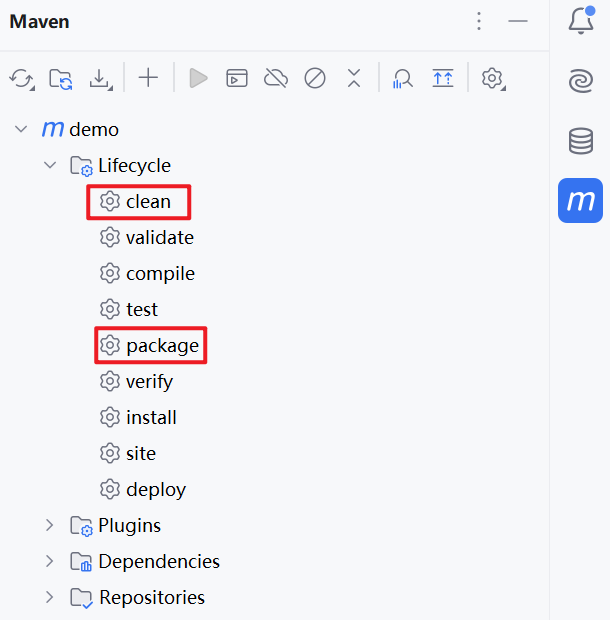
Task: Select the clean lifecycle goal
Action: pos(135,202)
